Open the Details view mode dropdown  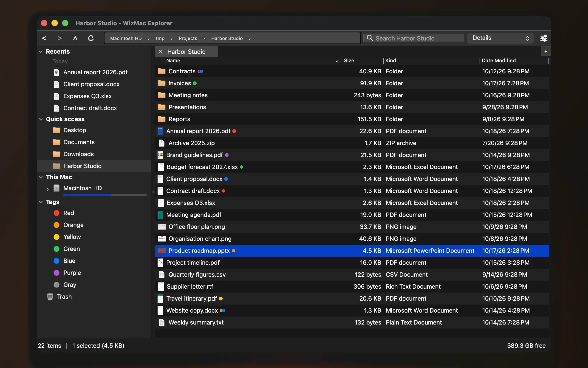point(500,38)
